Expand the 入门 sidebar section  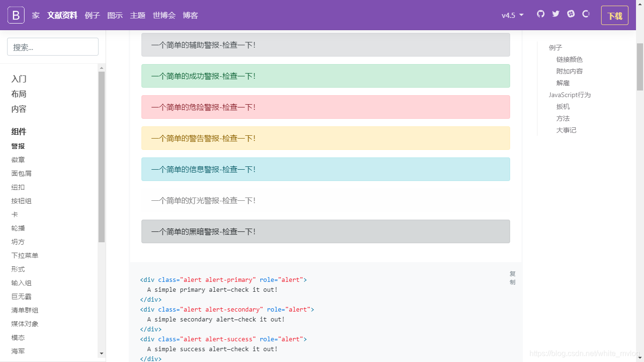(19, 79)
